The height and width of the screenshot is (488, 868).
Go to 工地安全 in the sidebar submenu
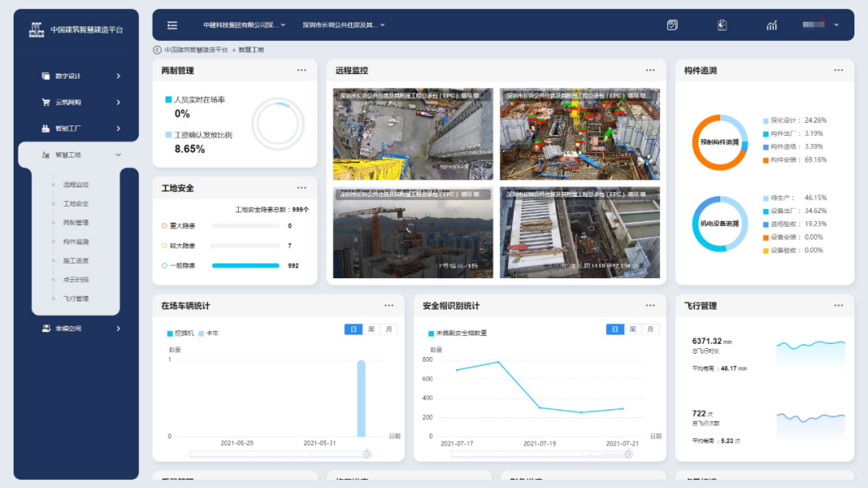(76, 204)
